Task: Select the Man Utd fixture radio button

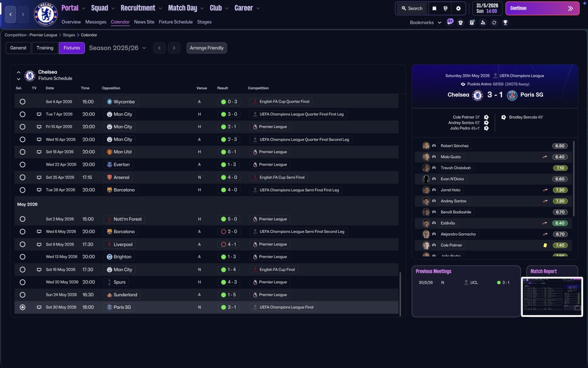Action: point(23,152)
